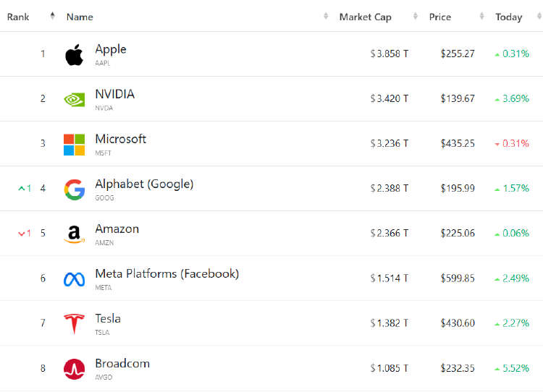
Task: Click the Meta infinity logo
Action: point(74,279)
